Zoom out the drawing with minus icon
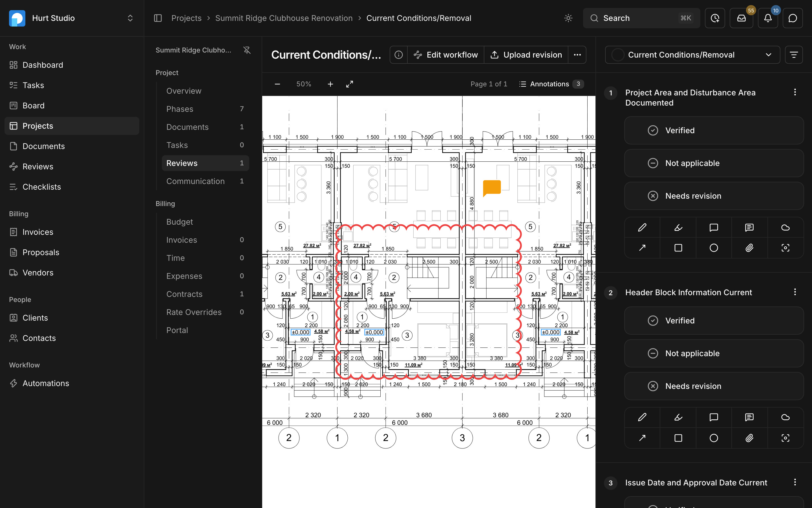The image size is (812, 508). point(277,84)
